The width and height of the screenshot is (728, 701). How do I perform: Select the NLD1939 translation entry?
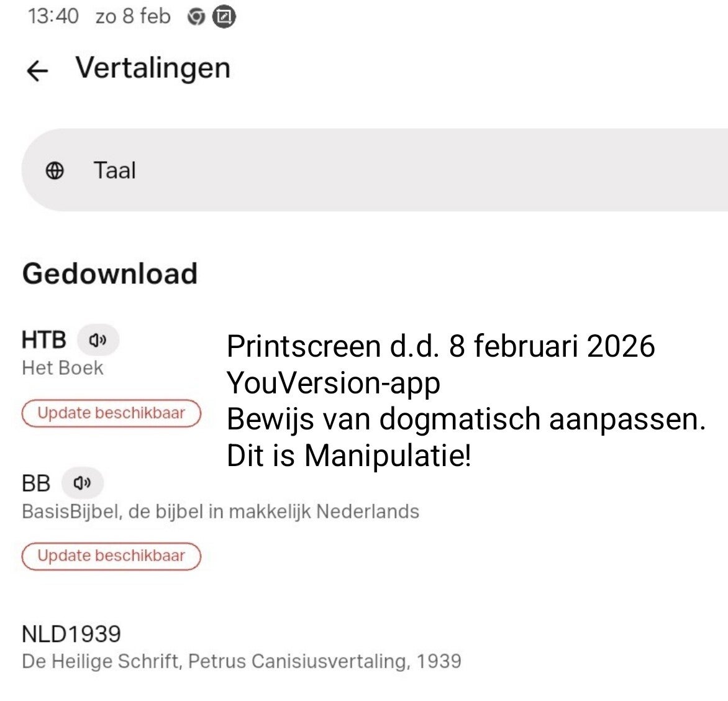click(x=71, y=634)
